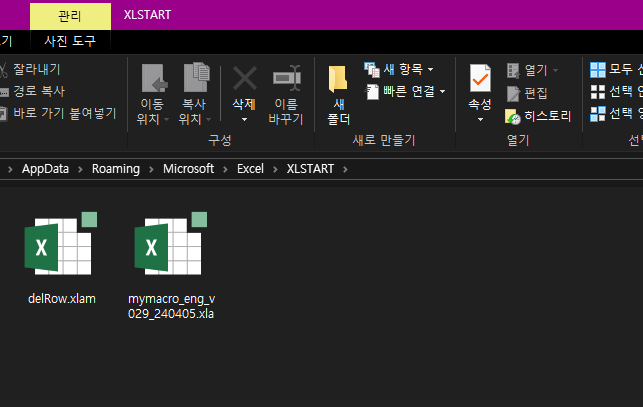Screen dimensions: 643x407
Task: Switch to the 관리 (Manage) tab
Action: click(70, 16)
